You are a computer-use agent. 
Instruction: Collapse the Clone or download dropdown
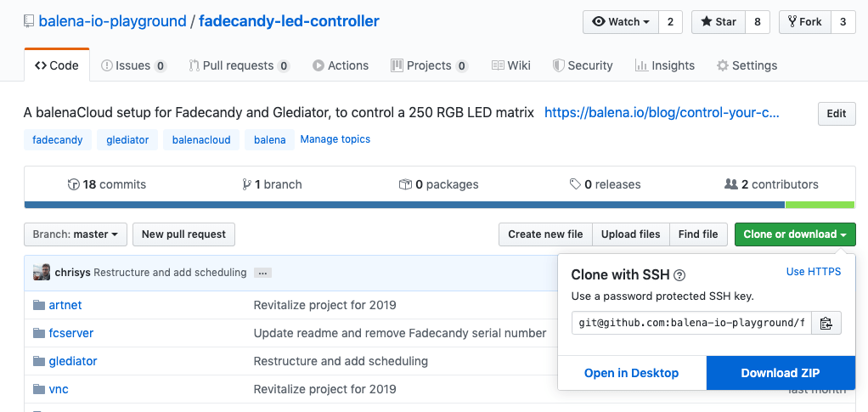(x=794, y=234)
